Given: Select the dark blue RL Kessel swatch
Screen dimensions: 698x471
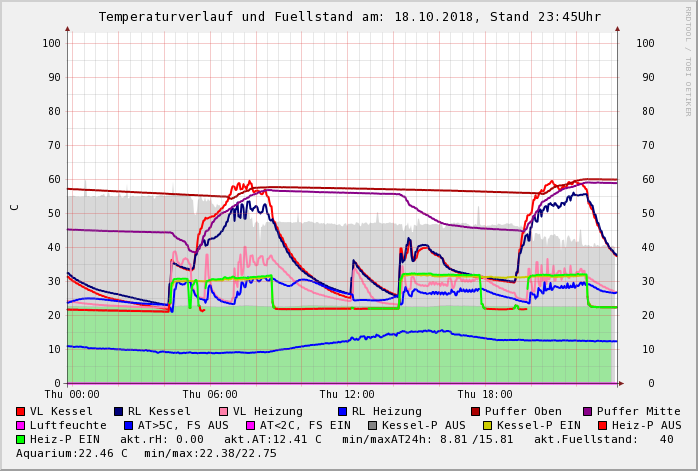Looking at the screenshot, I should (x=119, y=411).
